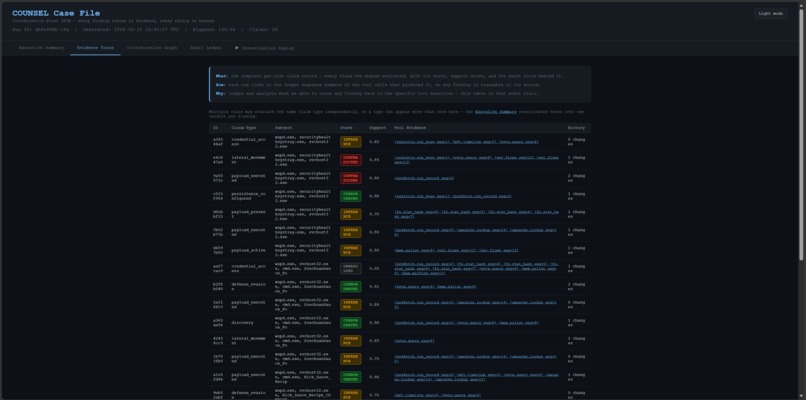Click CORROBORATED badge in defense_evasion row b2f8
The height and width of the screenshot is (400, 806).
tap(351, 286)
